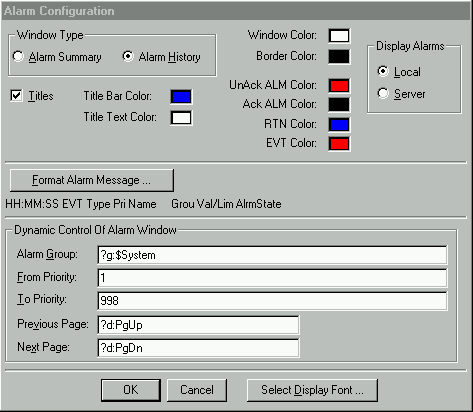Change the UnAck ALM Color swatch
The width and height of the screenshot is (473, 412).
tap(339, 86)
